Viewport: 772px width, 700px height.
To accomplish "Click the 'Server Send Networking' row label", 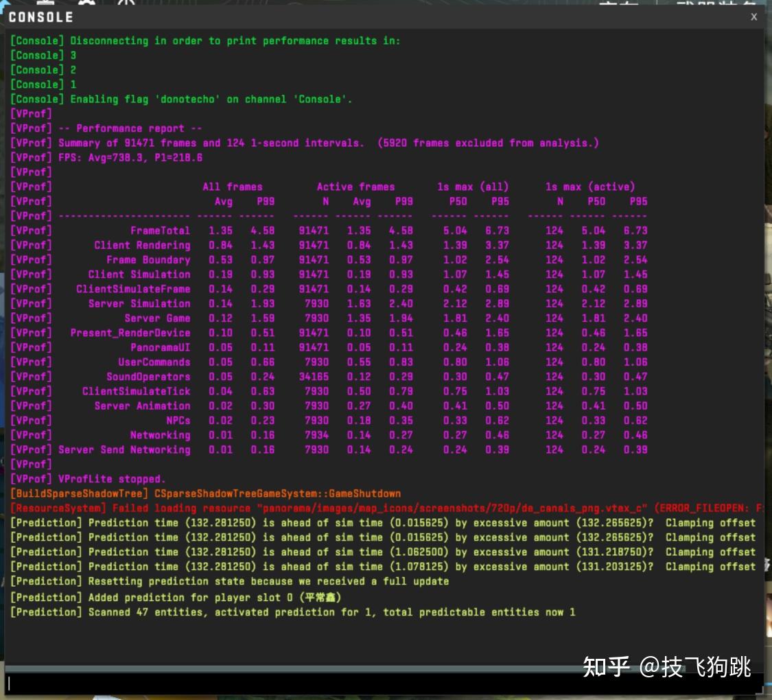I will pyautogui.click(x=124, y=450).
